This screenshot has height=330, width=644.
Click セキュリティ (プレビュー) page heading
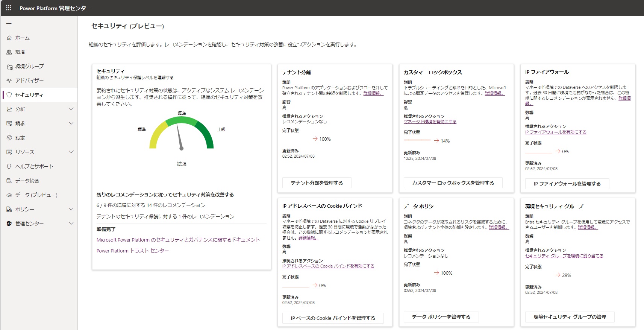pyautogui.click(x=128, y=26)
